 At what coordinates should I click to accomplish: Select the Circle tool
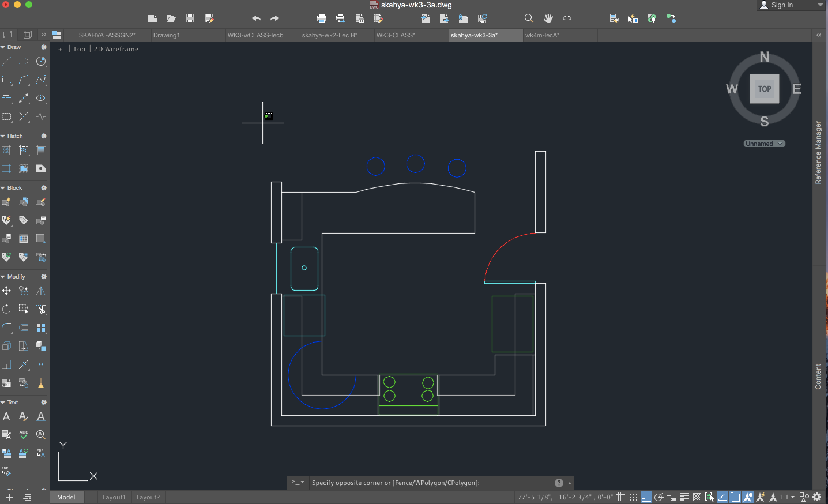(x=41, y=62)
